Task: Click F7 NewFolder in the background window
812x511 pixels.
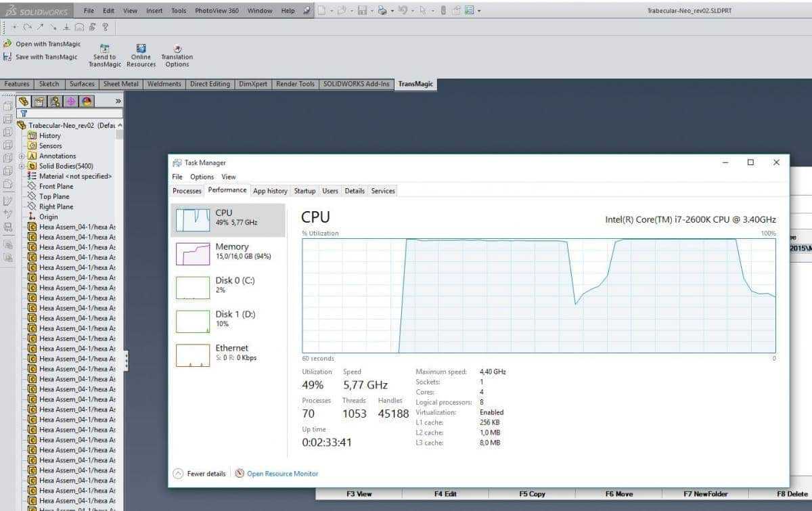Action: tap(706, 494)
